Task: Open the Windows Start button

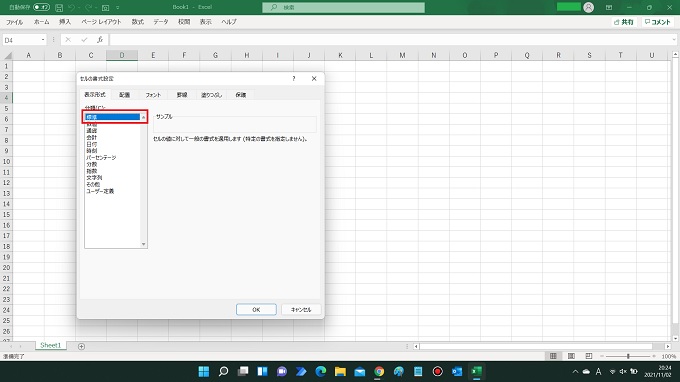Action: click(x=203, y=372)
